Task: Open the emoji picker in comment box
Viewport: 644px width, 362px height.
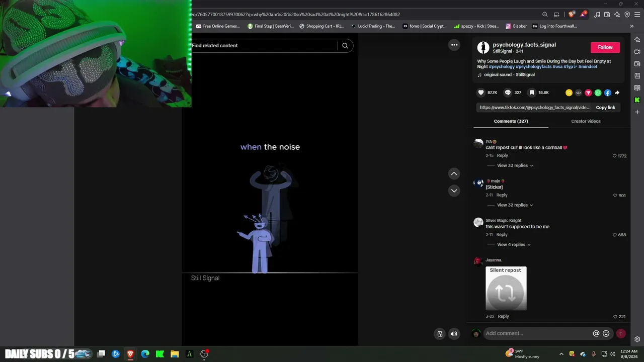Action: [x=606, y=333]
